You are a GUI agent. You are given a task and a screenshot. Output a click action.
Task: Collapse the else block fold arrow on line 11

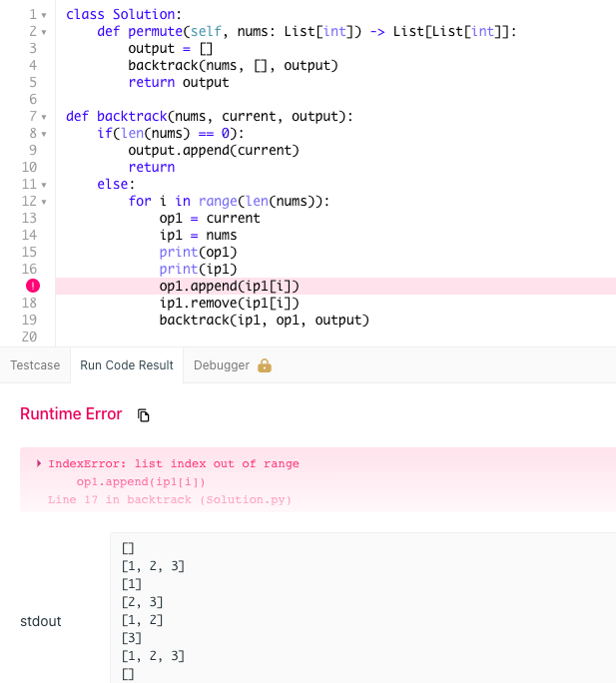tap(44, 185)
